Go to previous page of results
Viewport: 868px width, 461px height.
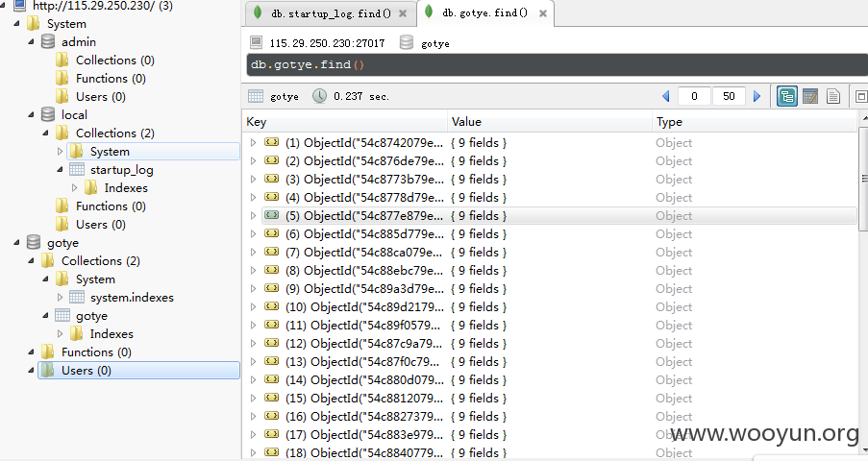pos(666,96)
